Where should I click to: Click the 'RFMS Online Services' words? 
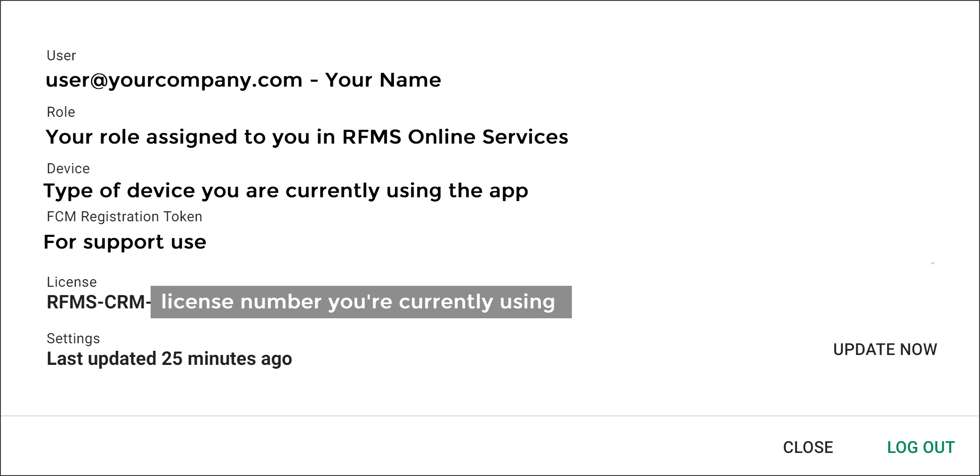tap(455, 137)
